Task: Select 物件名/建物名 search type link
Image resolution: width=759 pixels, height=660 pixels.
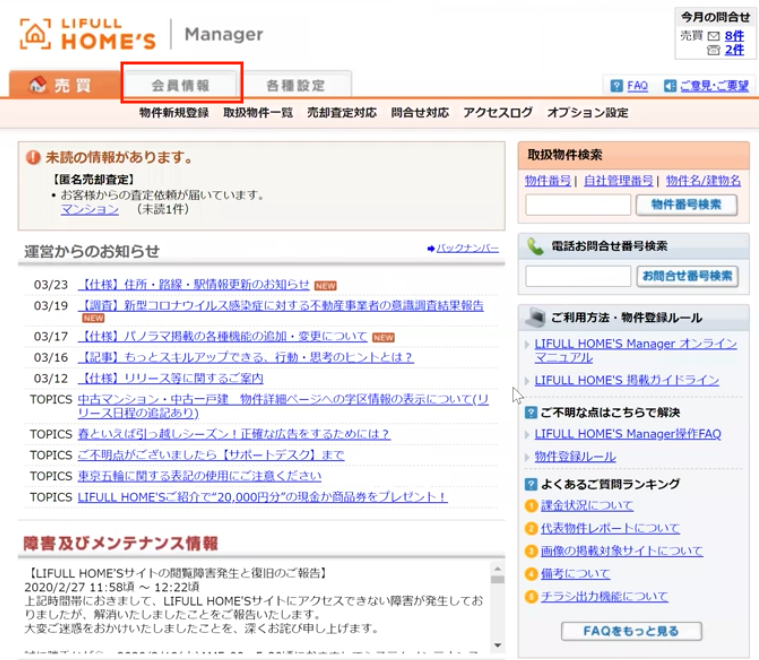Action: pyautogui.click(x=703, y=181)
